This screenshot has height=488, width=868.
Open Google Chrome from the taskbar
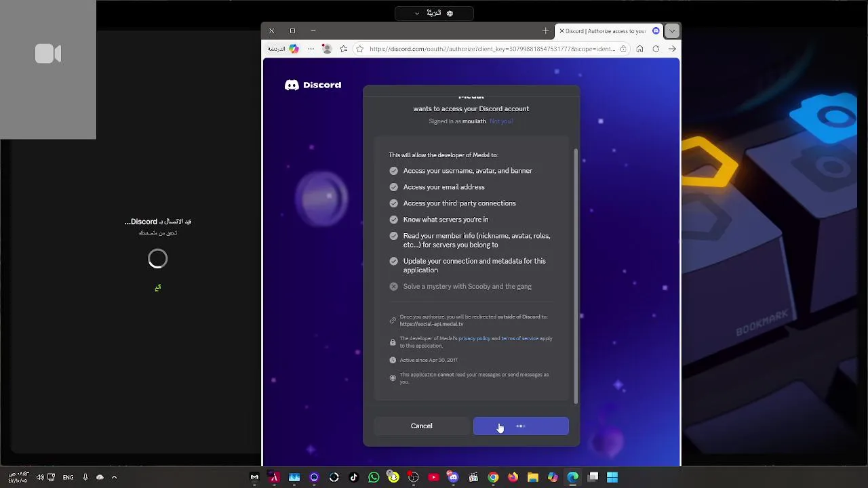493,477
